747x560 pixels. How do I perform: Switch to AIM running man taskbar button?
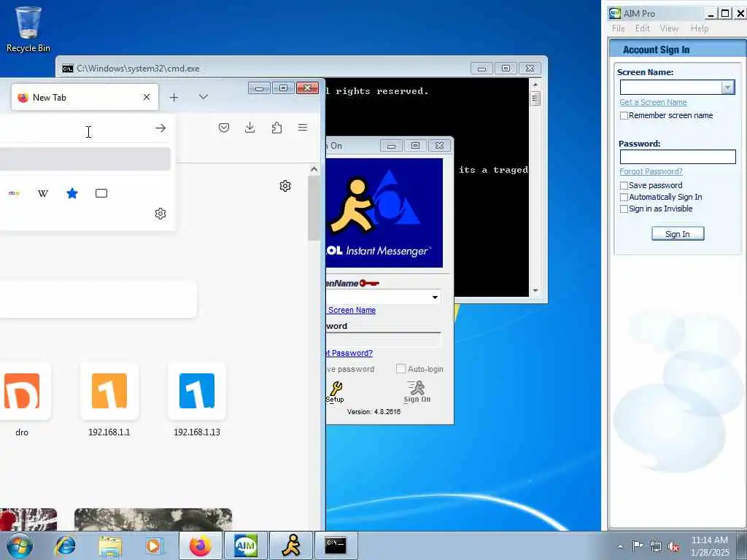coord(291,545)
